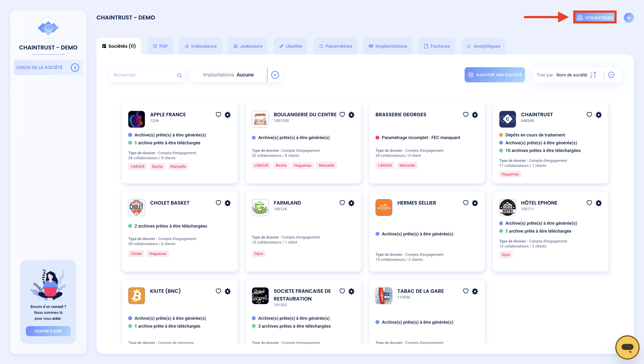Image resolution: width=644 pixels, height=364 pixels.
Task: Open the BRASSERIE GEORGES company title
Action: tap(401, 115)
